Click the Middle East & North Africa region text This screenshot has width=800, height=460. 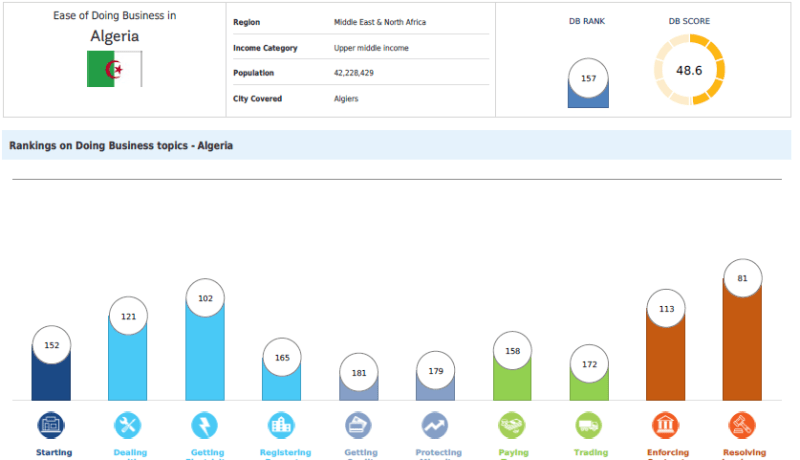[381, 21]
